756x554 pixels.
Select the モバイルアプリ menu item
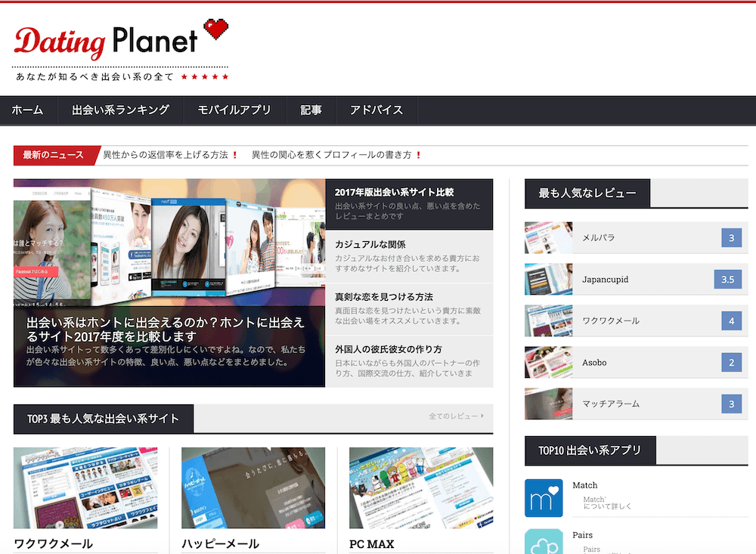(234, 110)
